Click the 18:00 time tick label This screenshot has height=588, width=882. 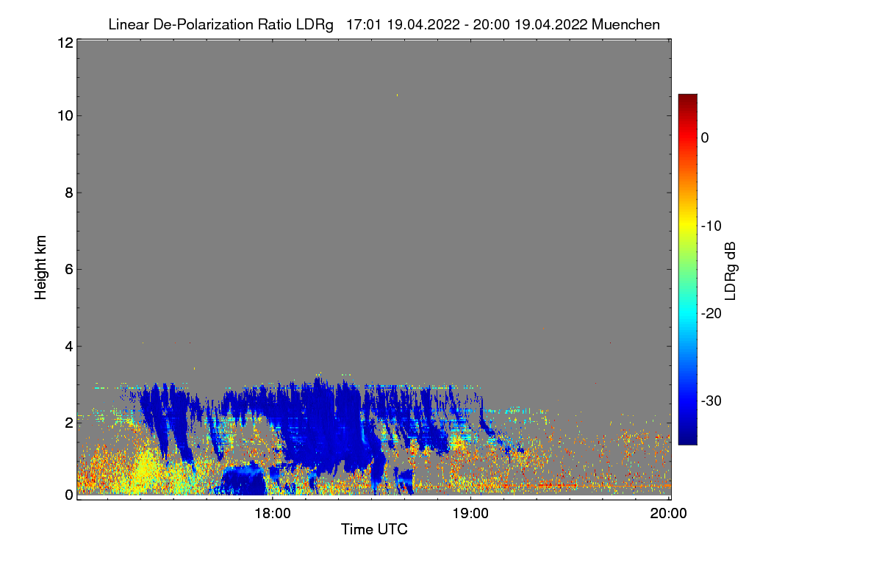tap(272, 514)
